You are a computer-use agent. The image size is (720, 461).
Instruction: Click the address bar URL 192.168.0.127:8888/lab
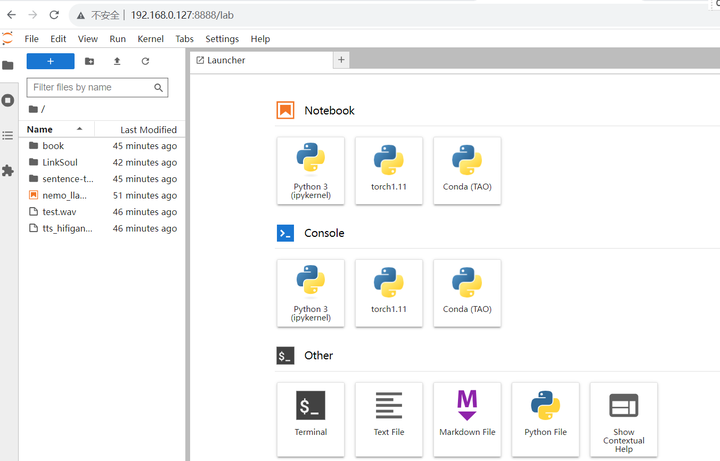[182, 15]
